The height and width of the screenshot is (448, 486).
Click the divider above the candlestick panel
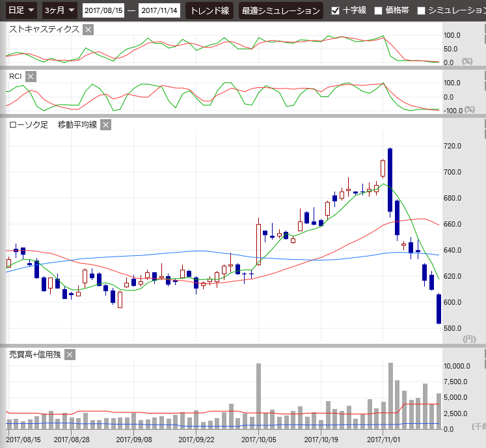point(243,116)
